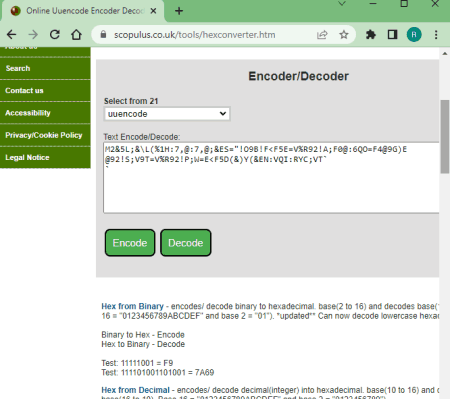Bookmark this page with the star icon
This screenshot has width=450, height=399.
click(344, 35)
